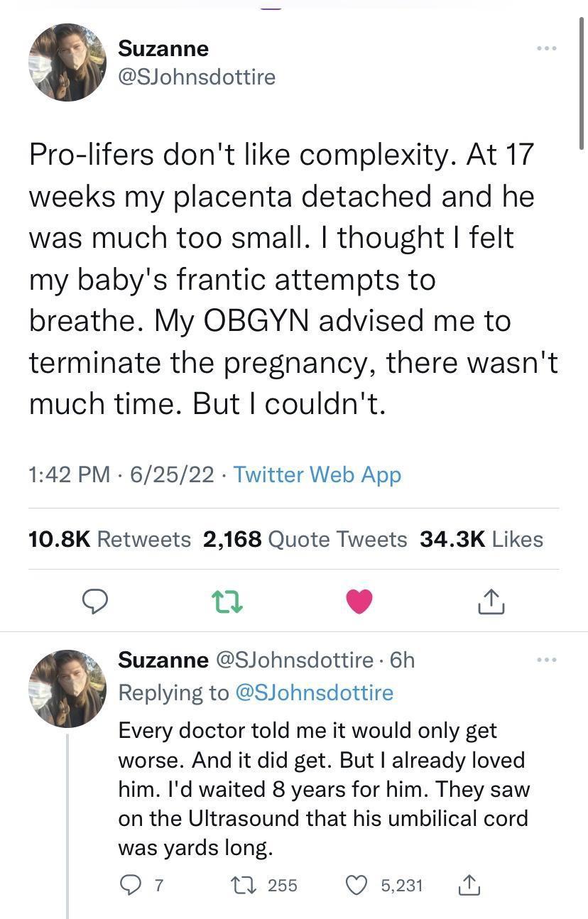The width and height of the screenshot is (588, 919).
Task: Open the share menu on the main tweet
Action: [490, 601]
